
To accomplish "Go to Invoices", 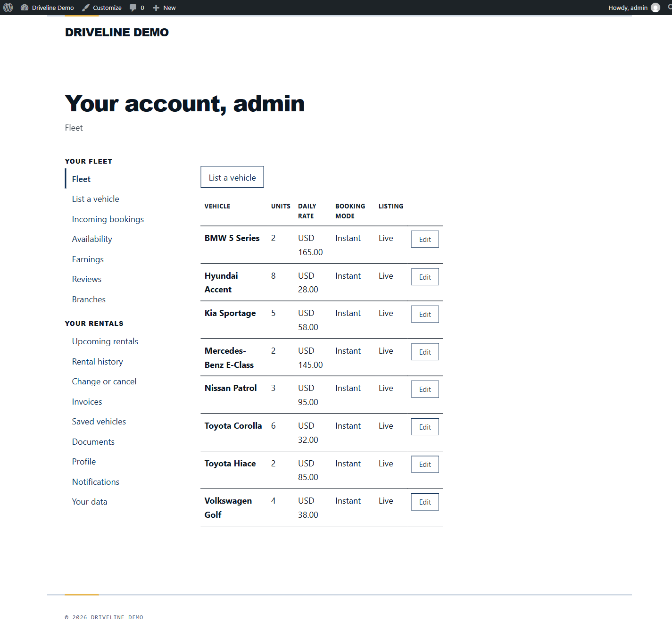I will click(87, 402).
